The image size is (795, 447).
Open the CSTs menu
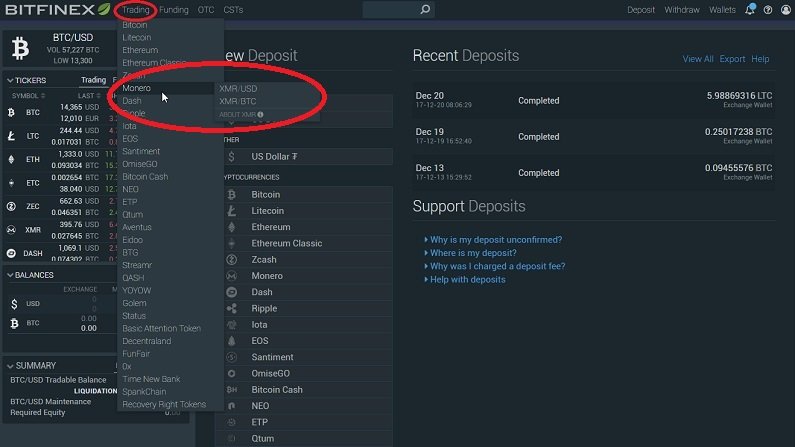pyautogui.click(x=233, y=10)
